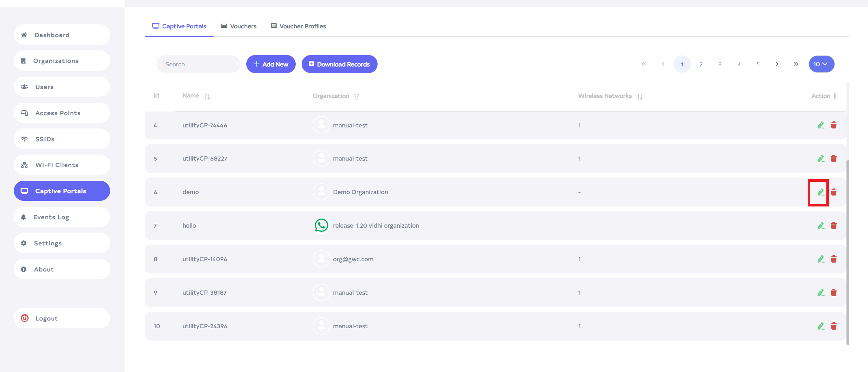Edit the hello captive portal row
868x372 pixels.
821,226
